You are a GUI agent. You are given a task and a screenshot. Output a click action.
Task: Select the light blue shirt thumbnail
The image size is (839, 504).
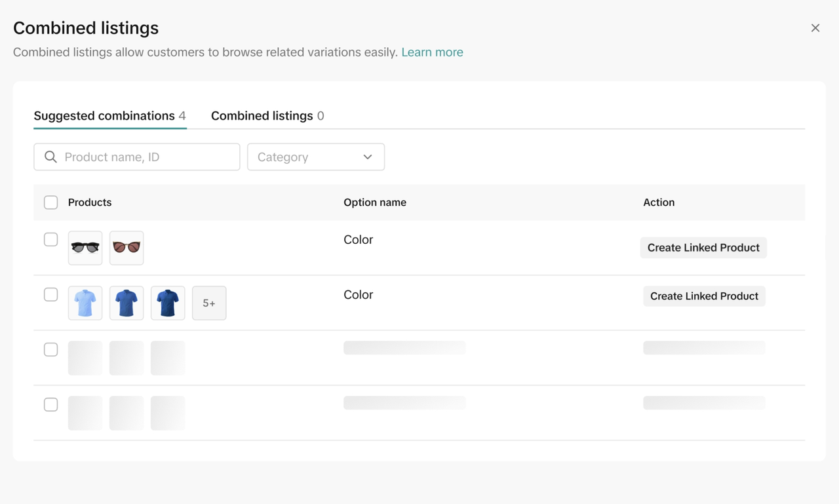tap(85, 303)
